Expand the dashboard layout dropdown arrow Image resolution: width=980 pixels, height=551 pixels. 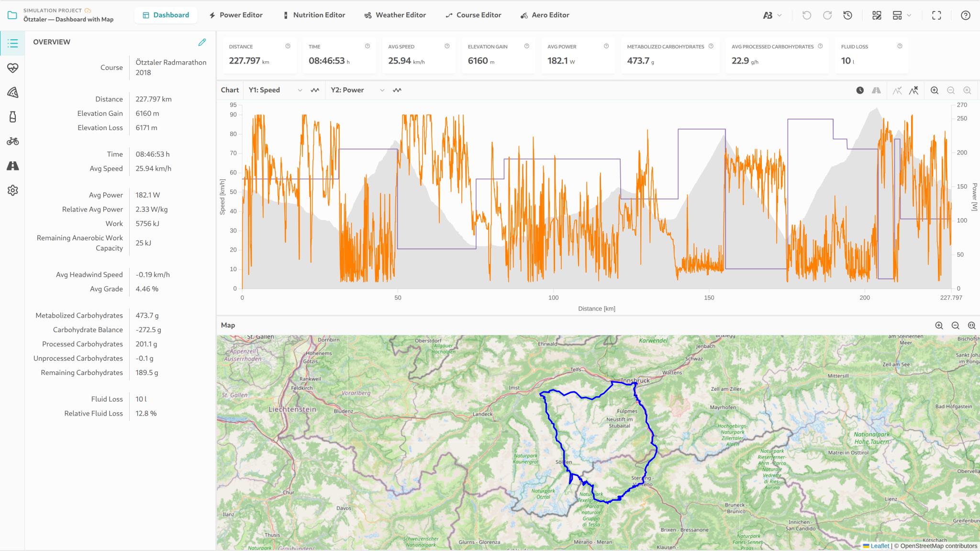[909, 15]
